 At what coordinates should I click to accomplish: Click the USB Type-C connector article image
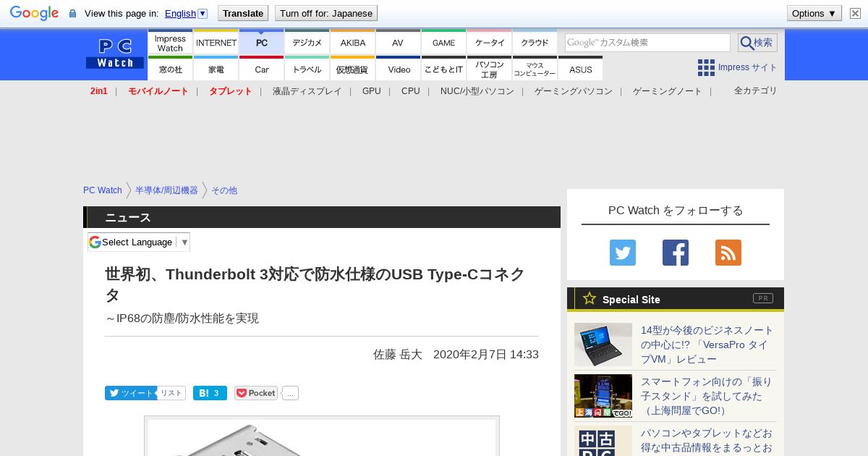pyautogui.click(x=322, y=436)
